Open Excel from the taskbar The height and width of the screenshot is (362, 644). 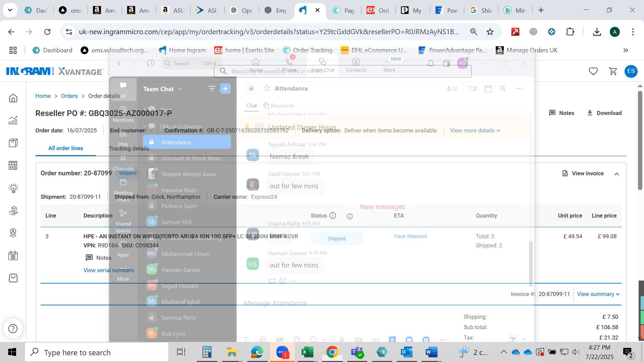[307, 352]
